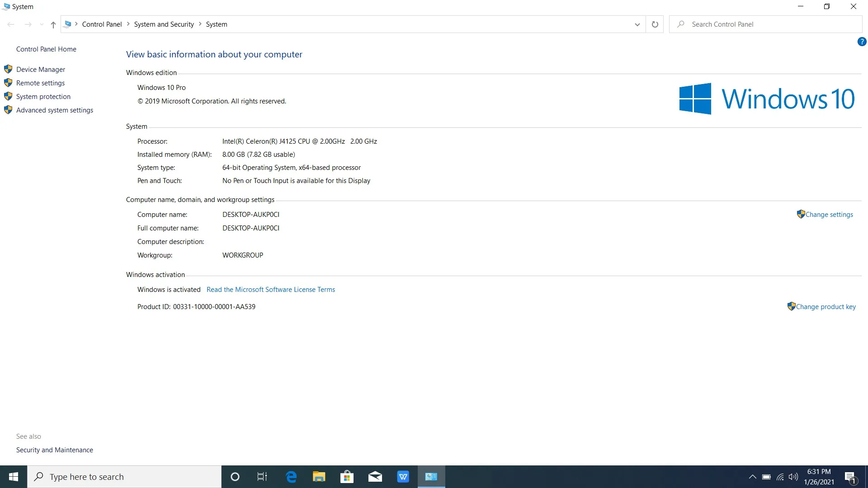Open Control Panel menu item

[101, 24]
